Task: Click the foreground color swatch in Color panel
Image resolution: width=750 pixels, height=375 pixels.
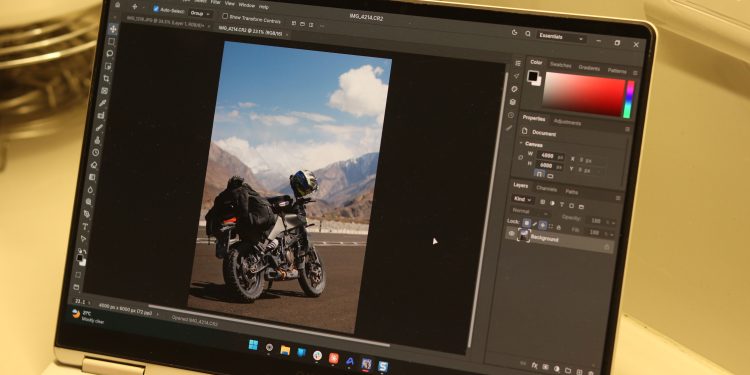Action: pyautogui.click(x=533, y=76)
